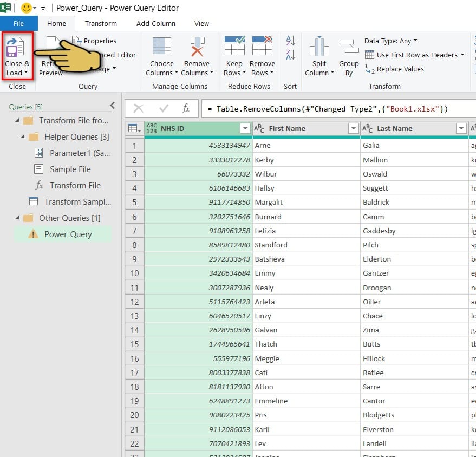Select row number 22
The height and width of the screenshot is (457, 476).
[x=134, y=443]
